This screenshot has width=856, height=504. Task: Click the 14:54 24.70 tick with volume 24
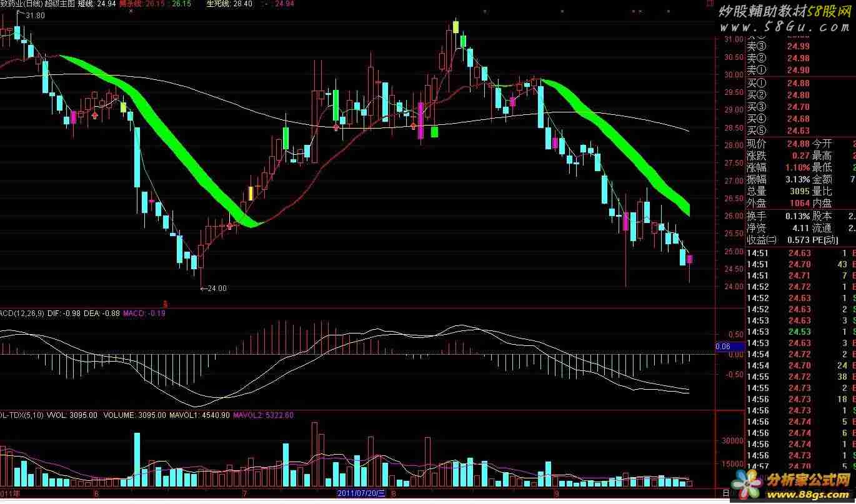point(802,365)
